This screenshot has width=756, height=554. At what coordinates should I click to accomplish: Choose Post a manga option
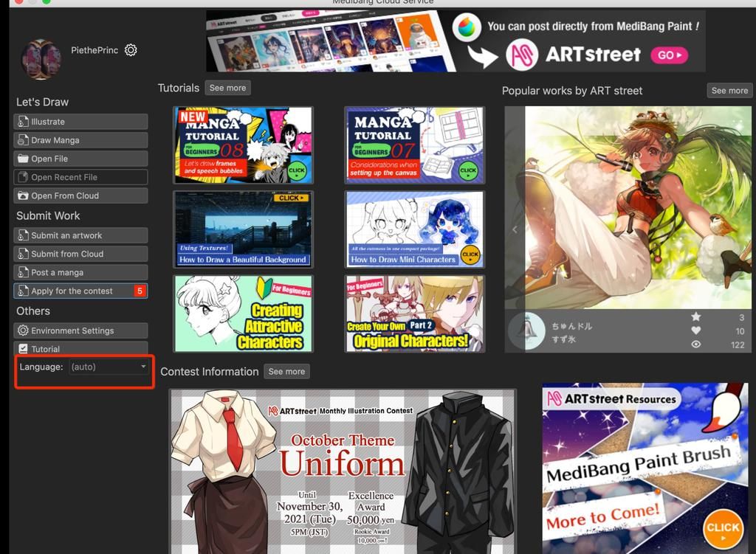[80, 272]
